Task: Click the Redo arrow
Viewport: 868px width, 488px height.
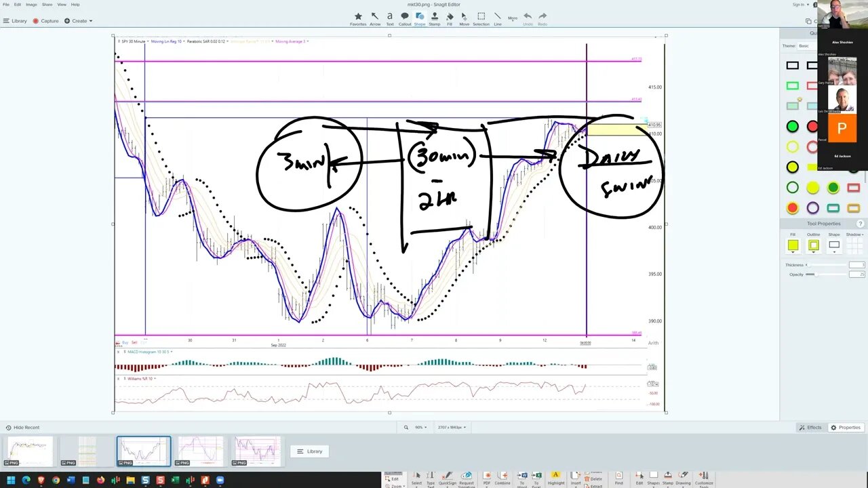Action: pyautogui.click(x=542, y=19)
